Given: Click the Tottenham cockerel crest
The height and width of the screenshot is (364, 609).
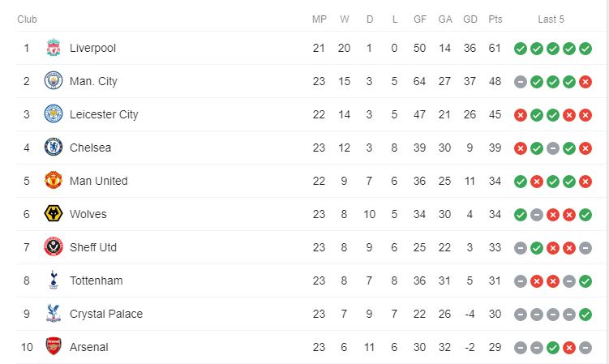Looking at the screenshot, I should point(54,280).
